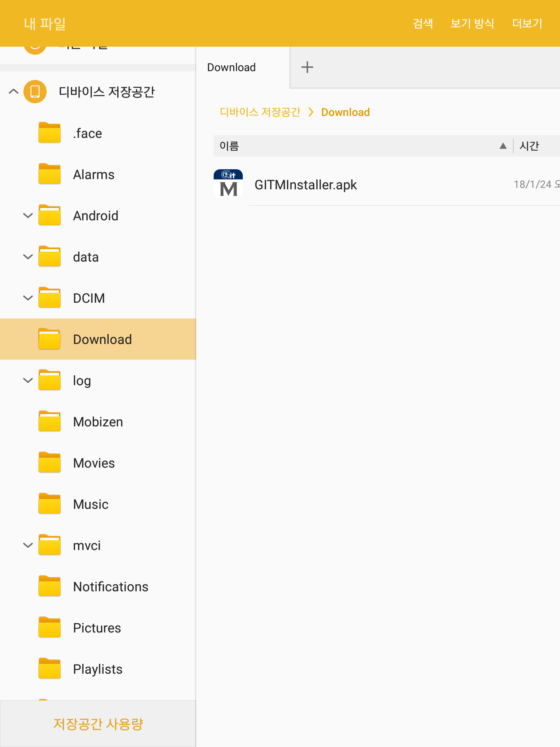This screenshot has height=747, width=560.
Task: Click the GITMInstaller.apk file name
Action: point(306,185)
